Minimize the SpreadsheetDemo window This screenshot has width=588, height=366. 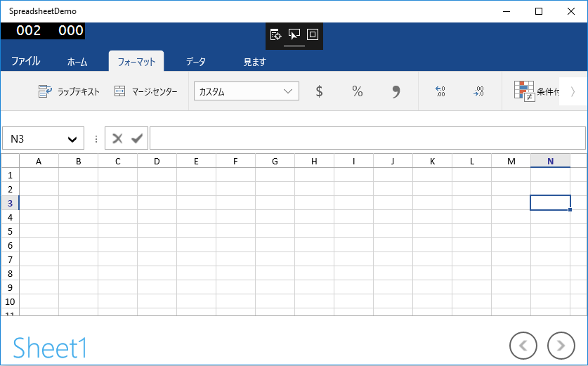507,11
